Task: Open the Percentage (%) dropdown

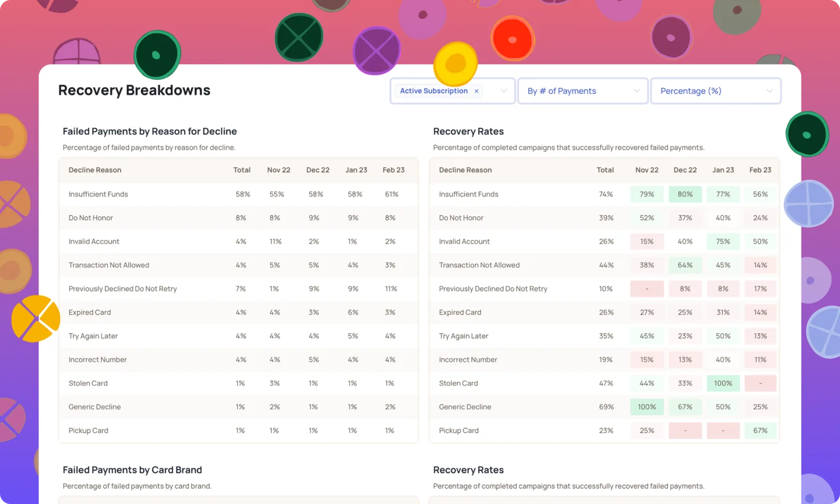Action: [x=716, y=91]
